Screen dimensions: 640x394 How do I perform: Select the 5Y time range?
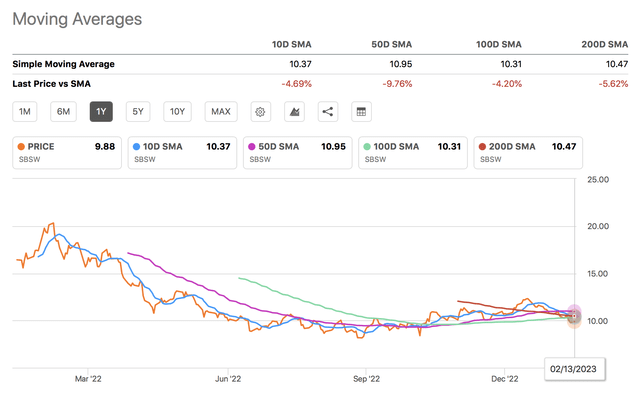pyautogui.click(x=138, y=112)
